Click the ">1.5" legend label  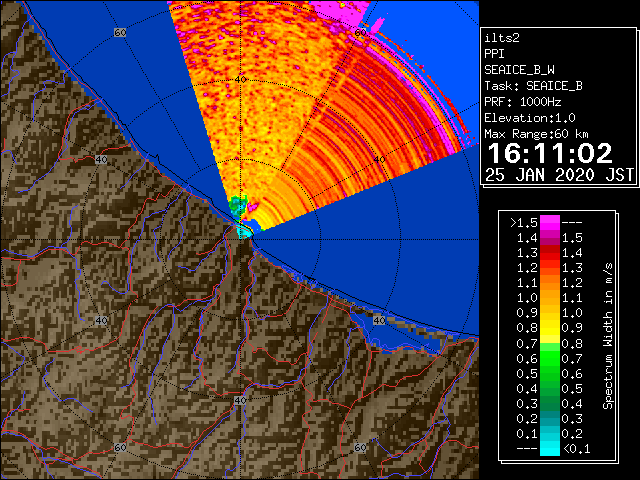pyautogui.click(x=524, y=223)
